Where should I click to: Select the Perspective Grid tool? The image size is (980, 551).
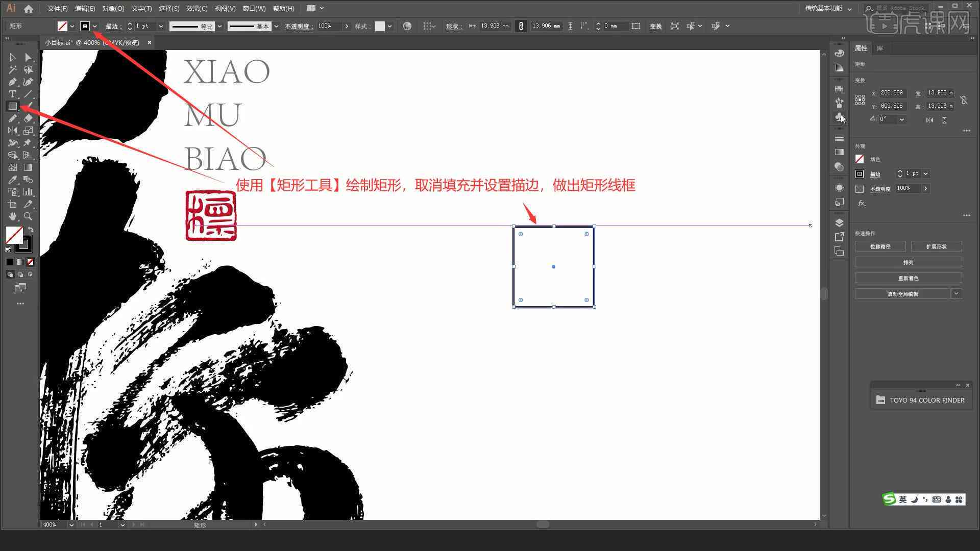pyautogui.click(x=28, y=155)
